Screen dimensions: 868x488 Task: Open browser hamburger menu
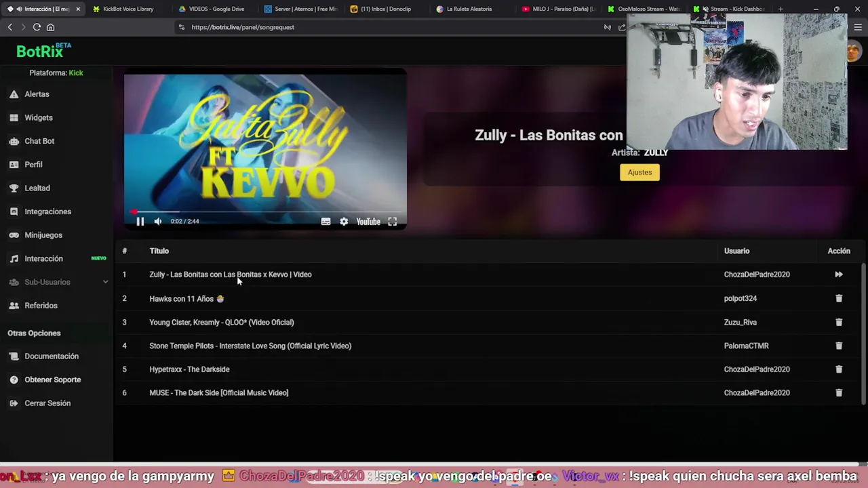click(x=858, y=27)
